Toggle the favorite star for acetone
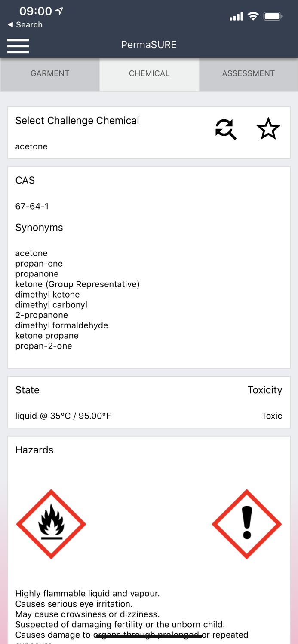This screenshot has width=298, height=644. 268,129
